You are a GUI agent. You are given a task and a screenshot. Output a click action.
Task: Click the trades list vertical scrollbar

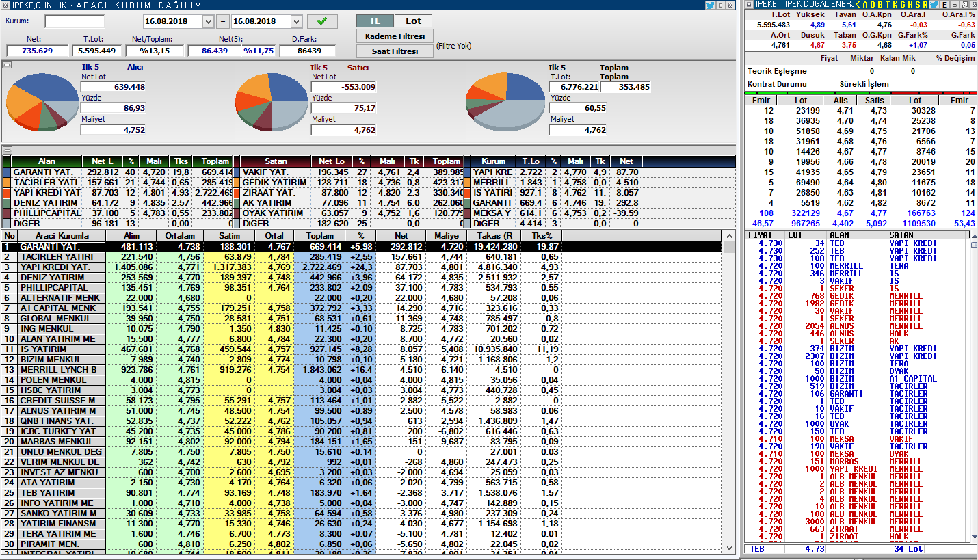[974, 386]
